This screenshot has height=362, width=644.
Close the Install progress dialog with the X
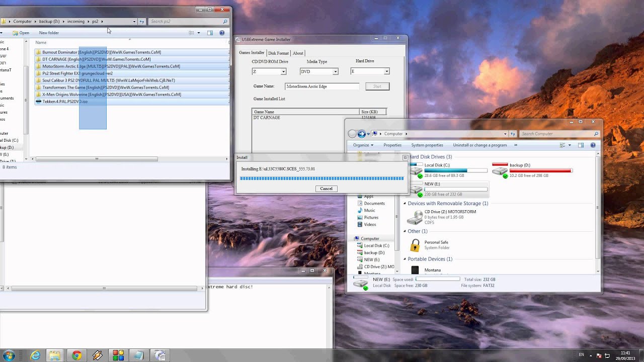coord(405,157)
